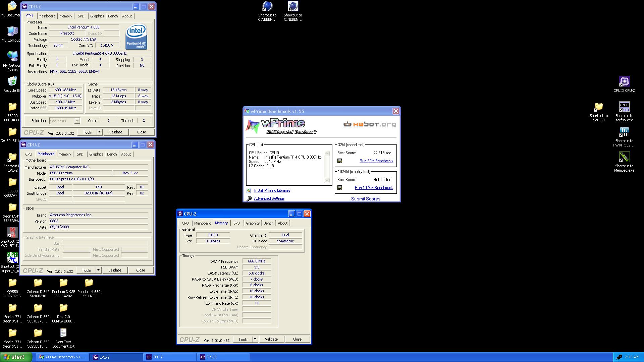This screenshot has width=644, height=362.
Task: Select the third CPU-Z taskbar button
Action: tap(223, 357)
